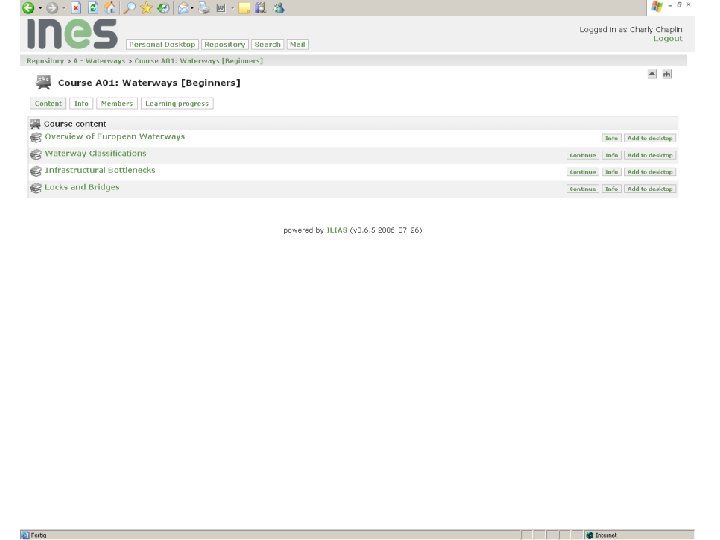Click the Internet zone status bar indicator

(602, 535)
